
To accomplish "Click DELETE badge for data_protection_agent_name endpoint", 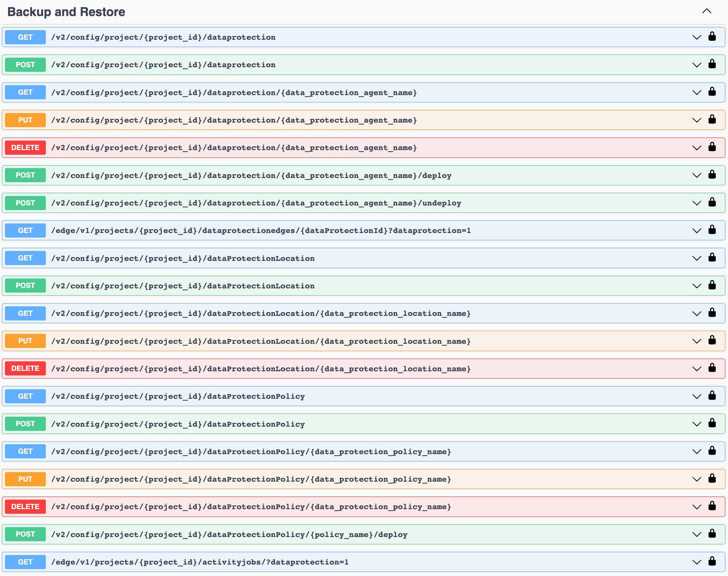I will point(25,147).
